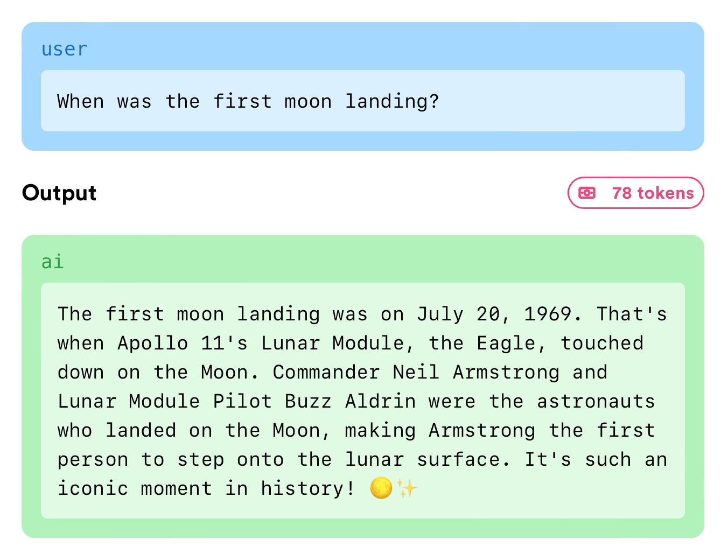Click 'Buzz Aldrin' in the AI response
The width and height of the screenshot is (728, 560).
pyautogui.click(x=350, y=401)
